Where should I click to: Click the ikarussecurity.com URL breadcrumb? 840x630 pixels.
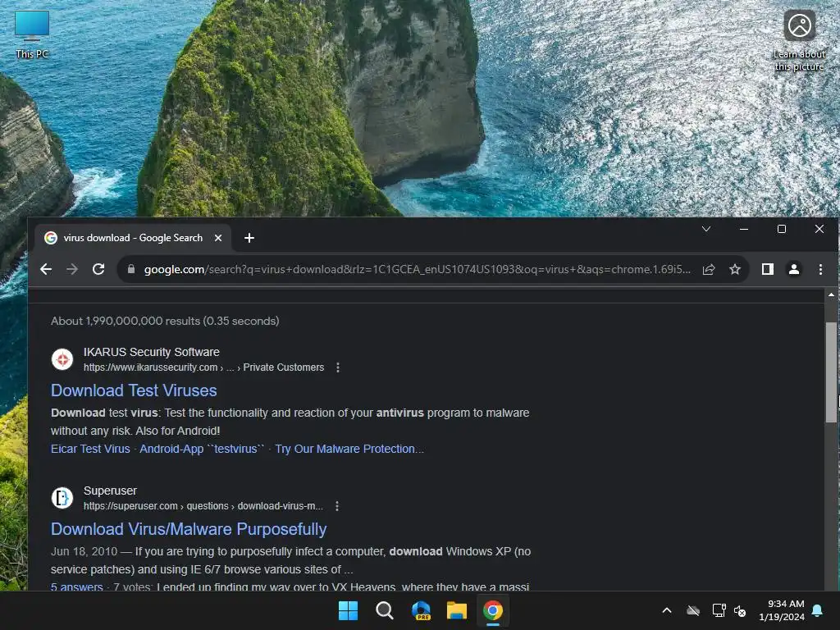coord(203,367)
